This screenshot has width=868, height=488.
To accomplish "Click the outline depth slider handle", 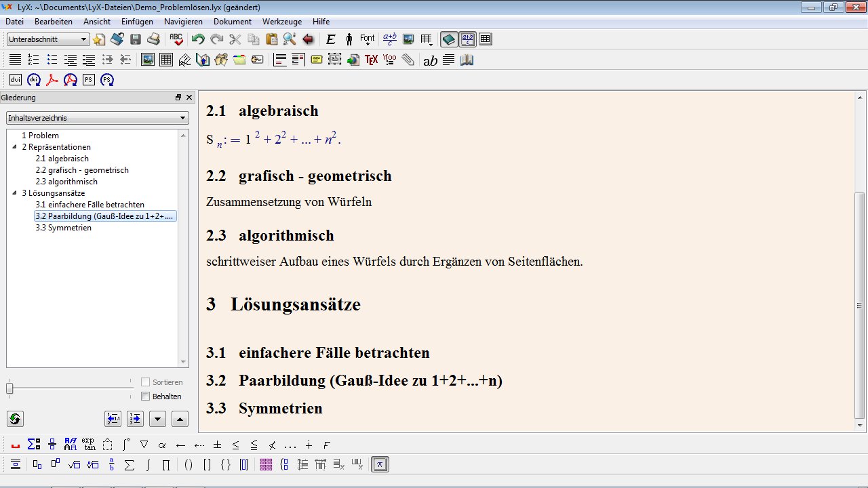I will (x=9, y=388).
